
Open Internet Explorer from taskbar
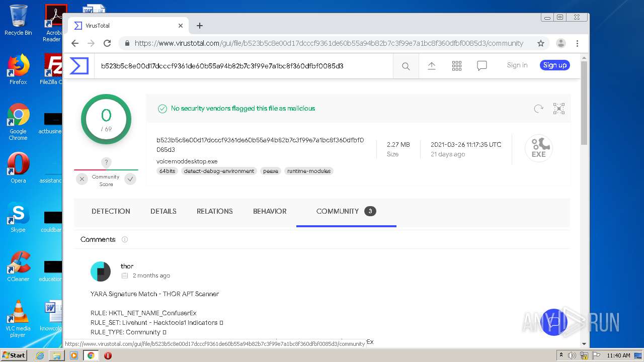(x=40, y=355)
